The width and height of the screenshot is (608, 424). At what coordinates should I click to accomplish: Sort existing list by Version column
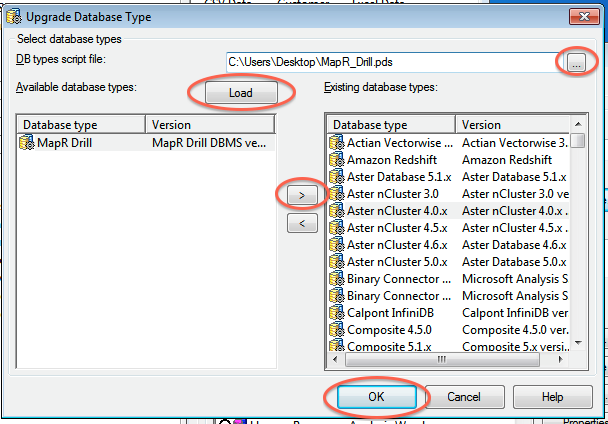510,125
